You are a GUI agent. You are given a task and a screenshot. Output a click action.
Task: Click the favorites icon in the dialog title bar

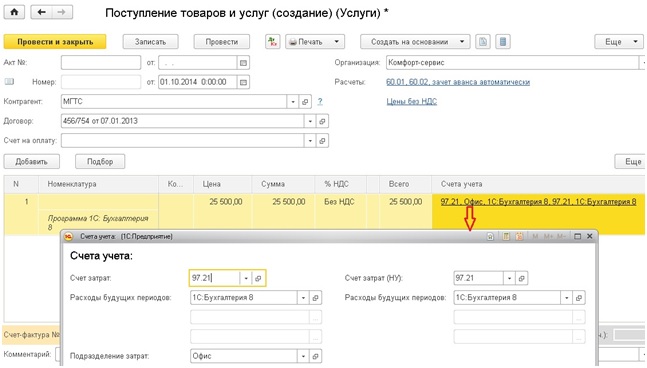[490, 236]
